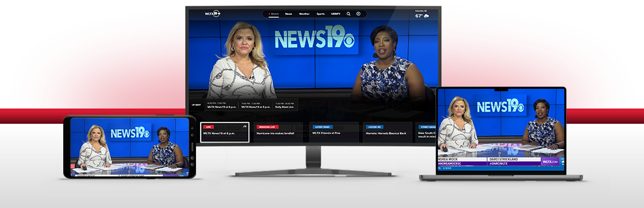Click the 67° temperature reading

pos(419,16)
